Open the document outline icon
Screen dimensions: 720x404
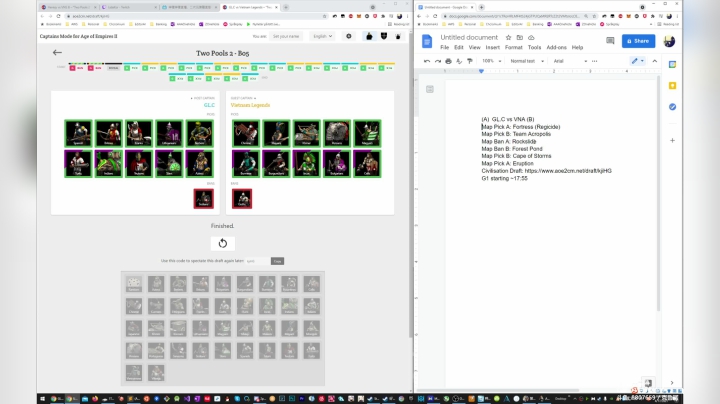[430, 89]
